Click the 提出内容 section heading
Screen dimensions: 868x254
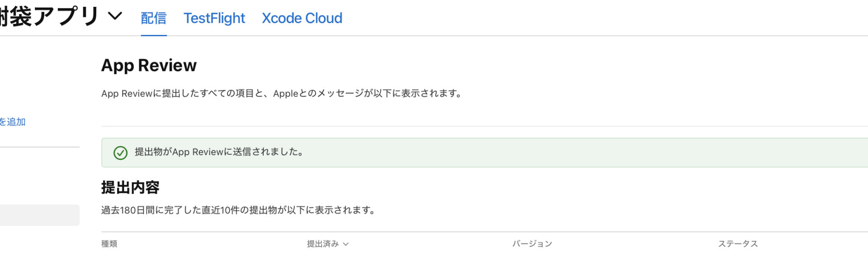[130, 187]
